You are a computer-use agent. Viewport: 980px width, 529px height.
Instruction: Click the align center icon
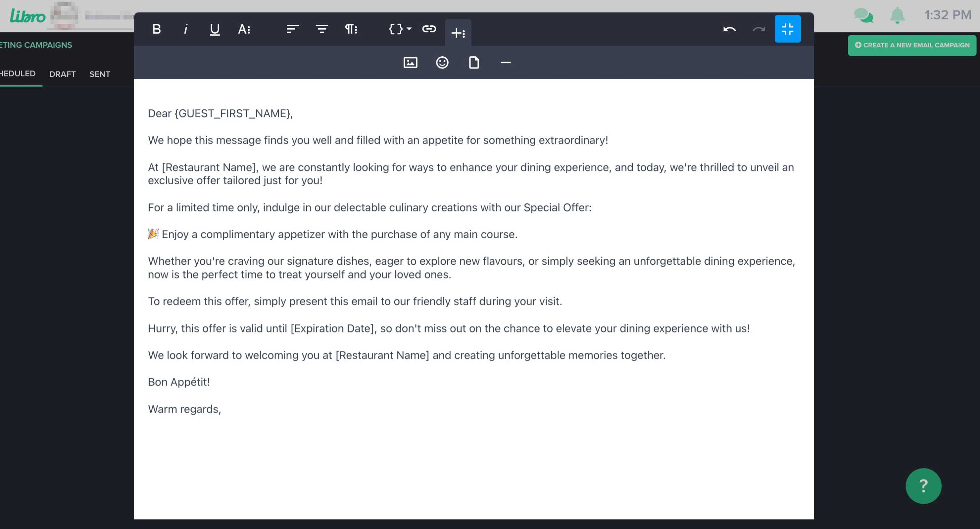pyautogui.click(x=322, y=29)
